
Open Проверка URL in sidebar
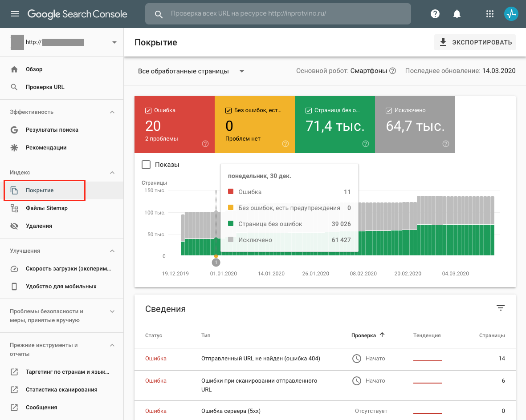[x=62, y=87]
